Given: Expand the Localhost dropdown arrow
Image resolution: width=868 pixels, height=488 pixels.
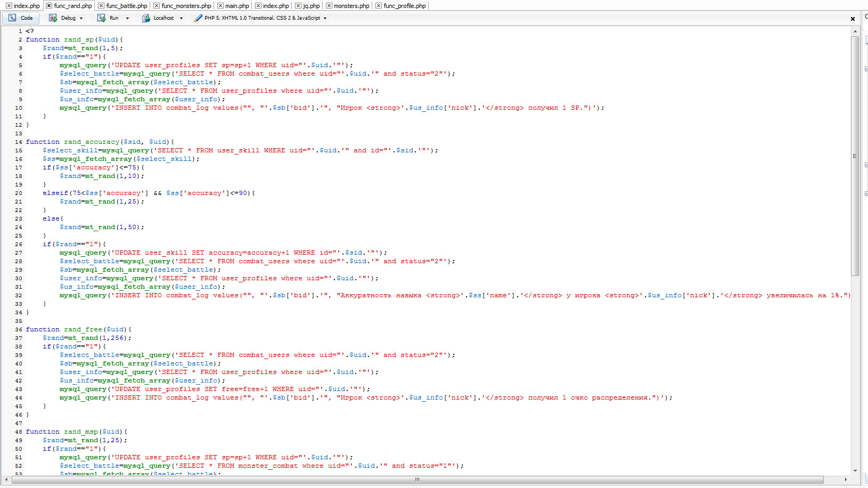Looking at the screenshot, I should coord(181,18).
